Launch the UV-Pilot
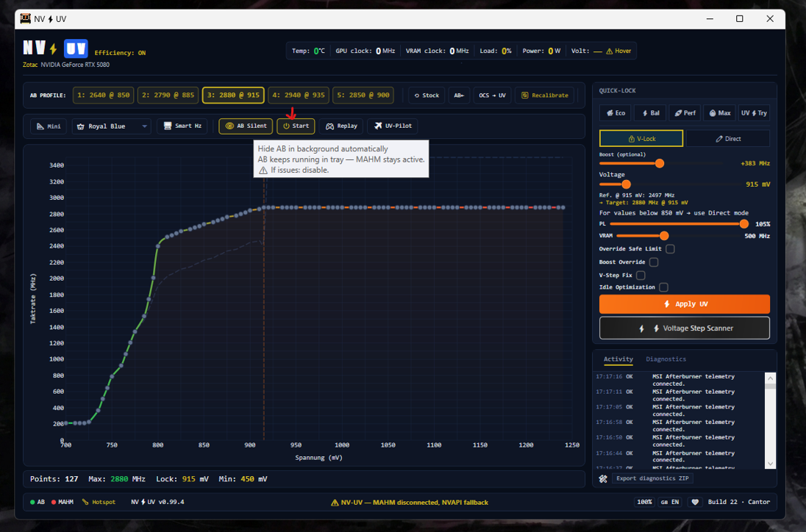The image size is (806, 532). pyautogui.click(x=393, y=126)
